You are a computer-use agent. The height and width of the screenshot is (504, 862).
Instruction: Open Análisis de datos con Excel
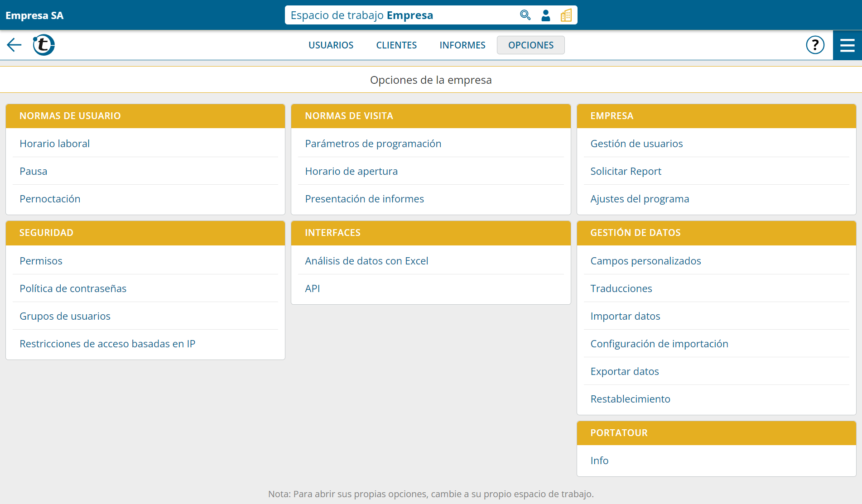point(431,261)
